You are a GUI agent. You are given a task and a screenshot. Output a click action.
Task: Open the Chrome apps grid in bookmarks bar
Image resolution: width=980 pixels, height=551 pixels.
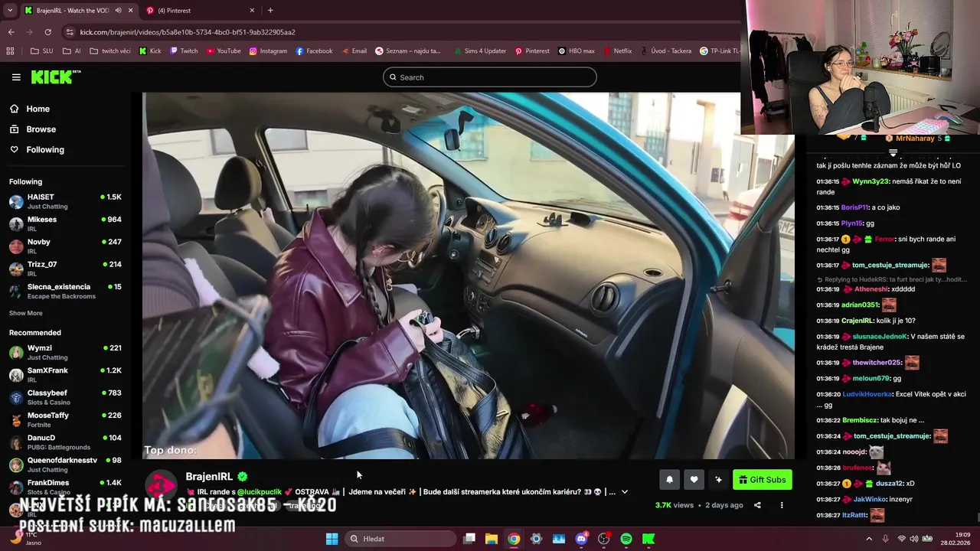click(10, 51)
